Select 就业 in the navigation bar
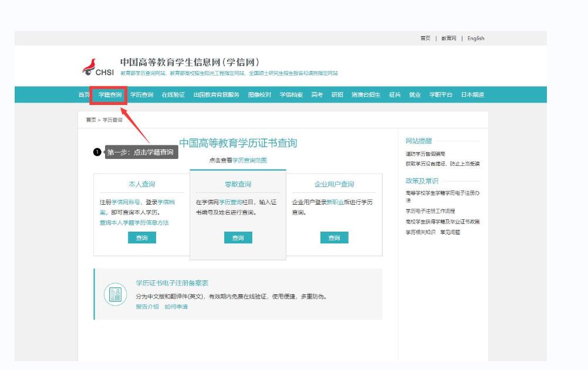Image resolution: width=588 pixels, height=370 pixels. tap(415, 94)
